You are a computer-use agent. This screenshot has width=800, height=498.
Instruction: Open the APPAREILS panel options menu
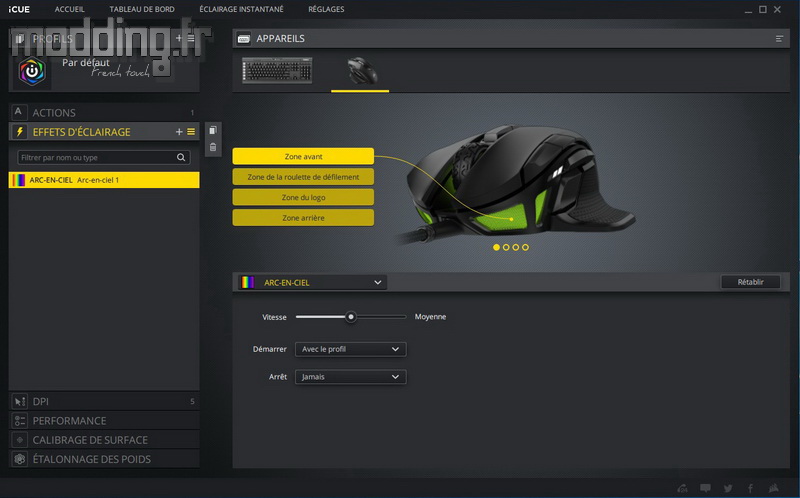(779, 39)
